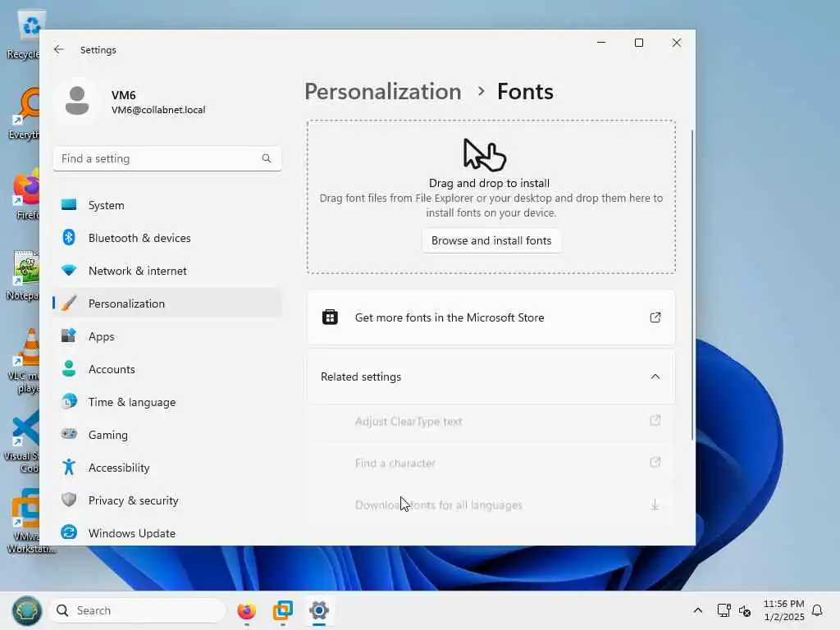
Task: Click the drag and drop font install area
Action: (491, 197)
